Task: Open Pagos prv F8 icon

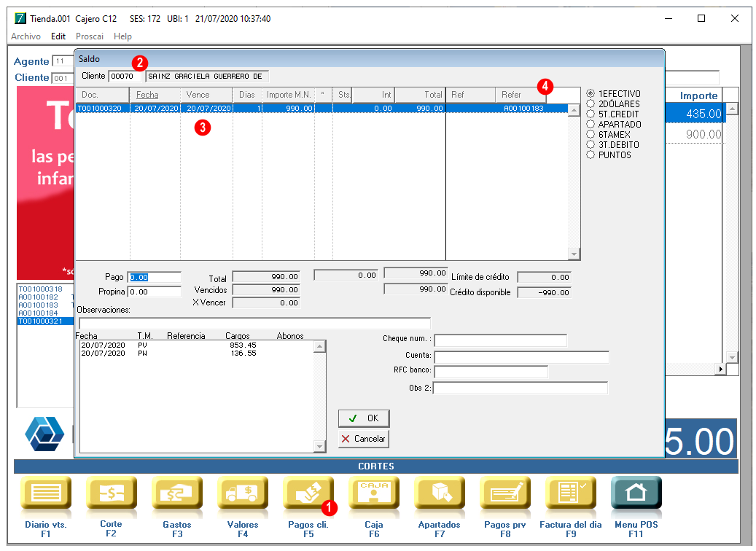Action: (504, 493)
